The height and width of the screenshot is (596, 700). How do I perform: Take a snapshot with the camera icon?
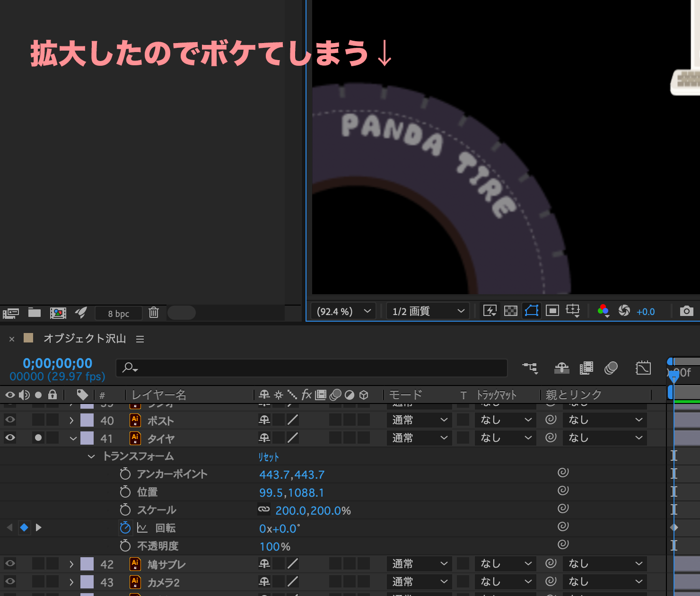(x=687, y=311)
